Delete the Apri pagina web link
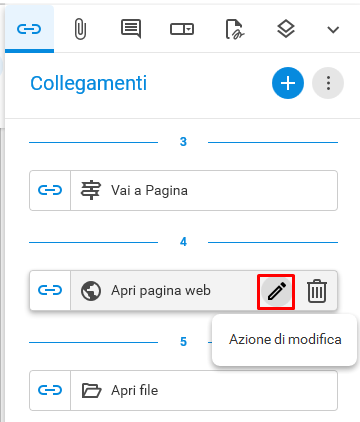The height and width of the screenshot is (422, 360). [317, 291]
